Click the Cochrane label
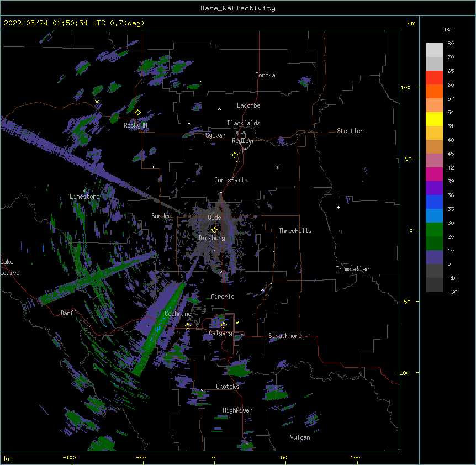 pyautogui.click(x=178, y=314)
